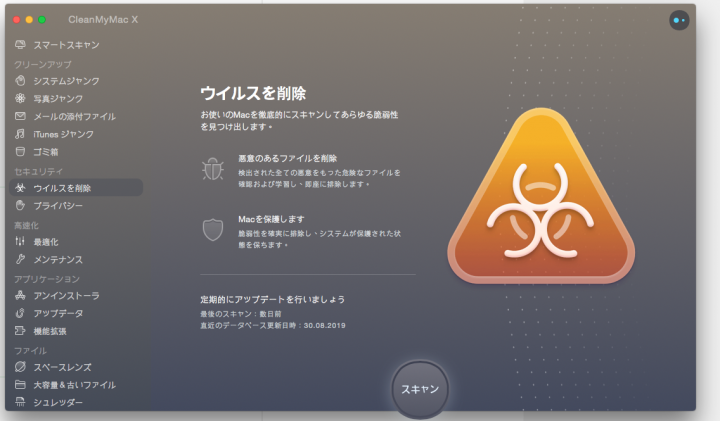Viewport: 720px width, 421px height.
Task: Click the CleanMyMac X window title
Action: [x=103, y=19]
